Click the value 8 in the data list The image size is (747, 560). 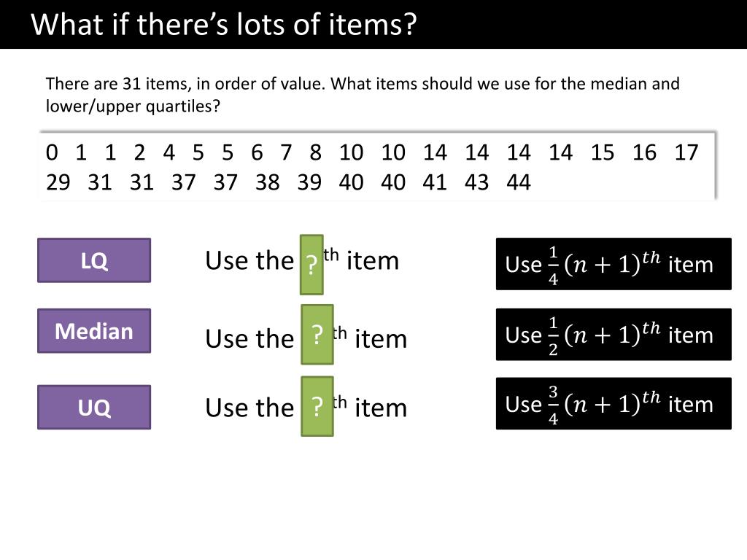pyautogui.click(x=315, y=153)
